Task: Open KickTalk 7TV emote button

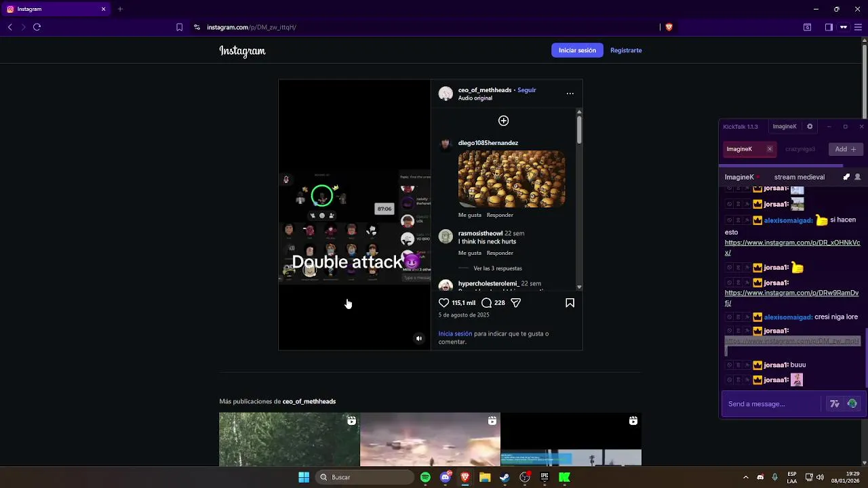Action: point(835,404)
